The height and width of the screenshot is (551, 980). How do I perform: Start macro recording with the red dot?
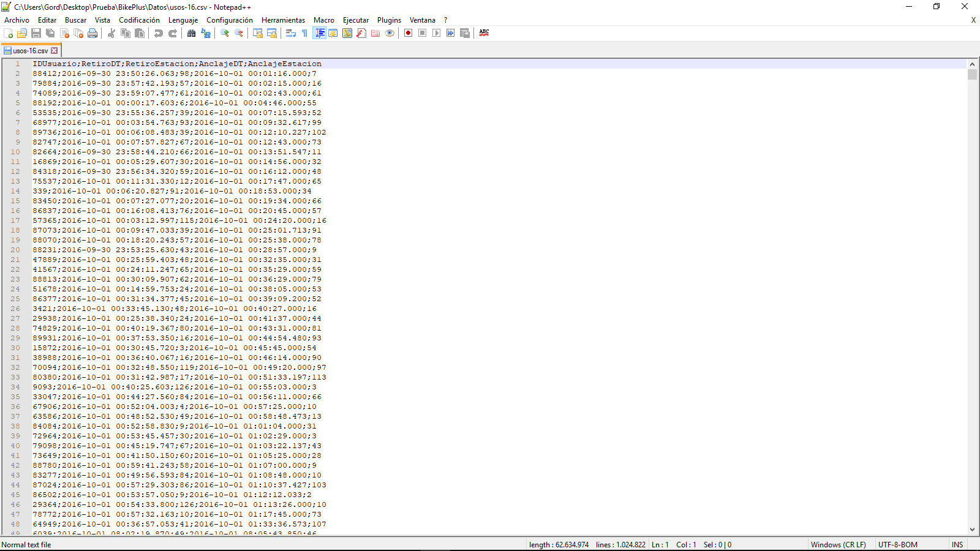click(409, 33)
